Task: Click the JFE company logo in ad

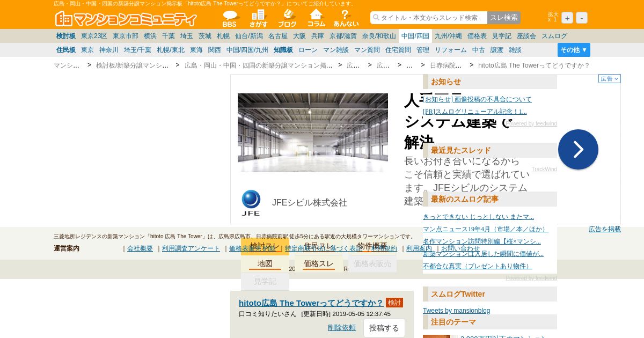Action: 251,203
